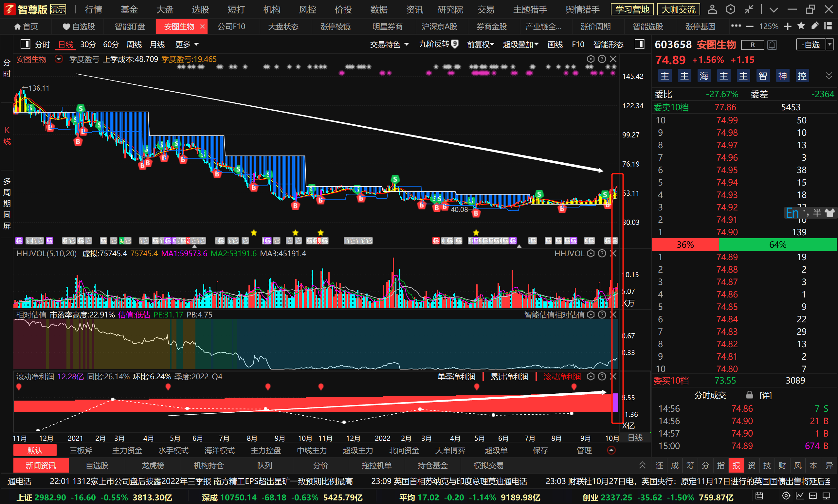Toggle the left panel layout icon beside 分时
This screenshot has height=504, width=838.
point(26,44)
